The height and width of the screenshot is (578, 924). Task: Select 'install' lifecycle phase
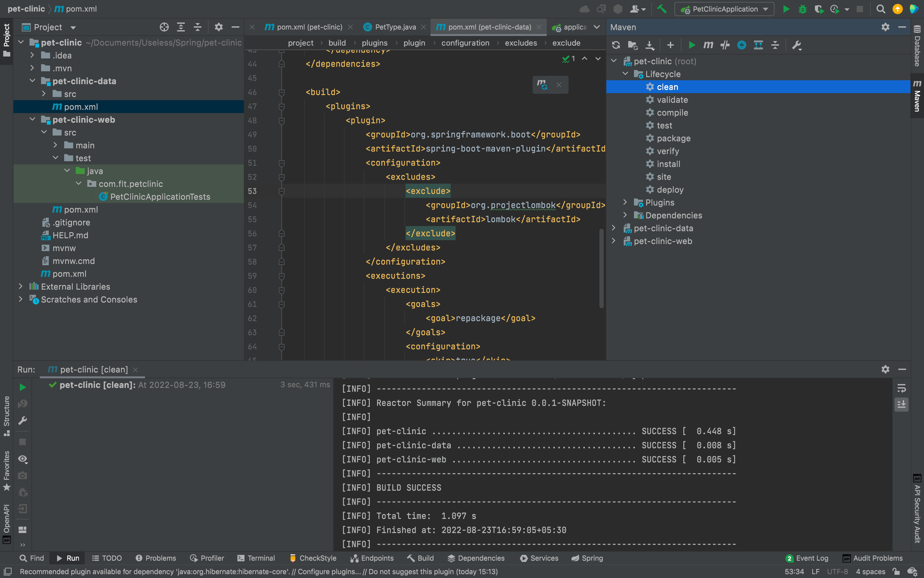click(x=668, y=164)
